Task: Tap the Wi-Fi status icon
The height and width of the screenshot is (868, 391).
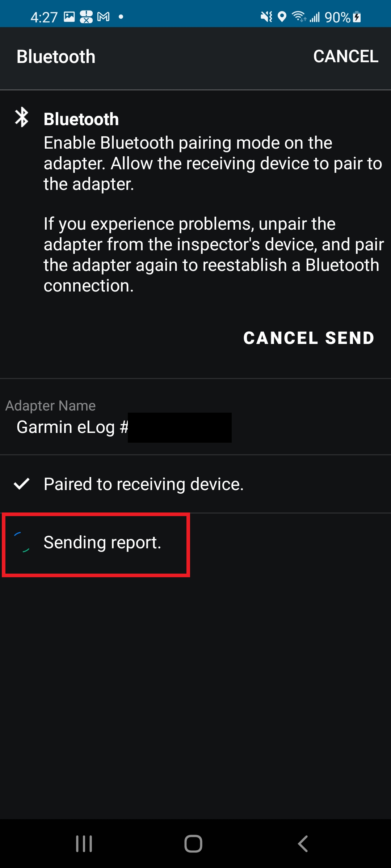Action: point(299,17)
